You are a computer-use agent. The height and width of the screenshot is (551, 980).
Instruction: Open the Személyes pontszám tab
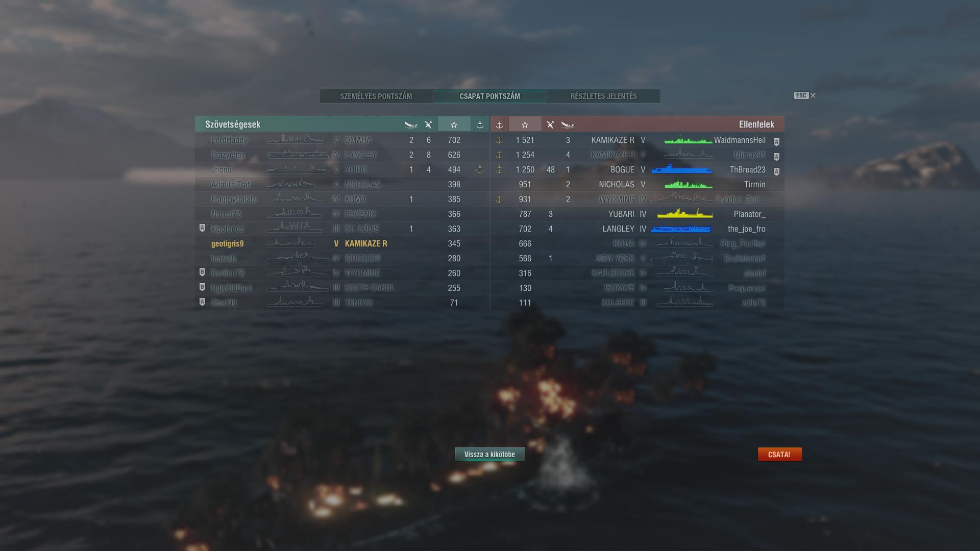coord(376,96)
